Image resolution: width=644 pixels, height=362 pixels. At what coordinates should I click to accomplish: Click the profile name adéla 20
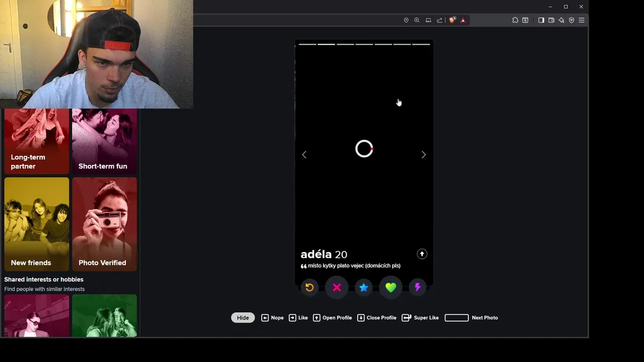coord(324,254)
